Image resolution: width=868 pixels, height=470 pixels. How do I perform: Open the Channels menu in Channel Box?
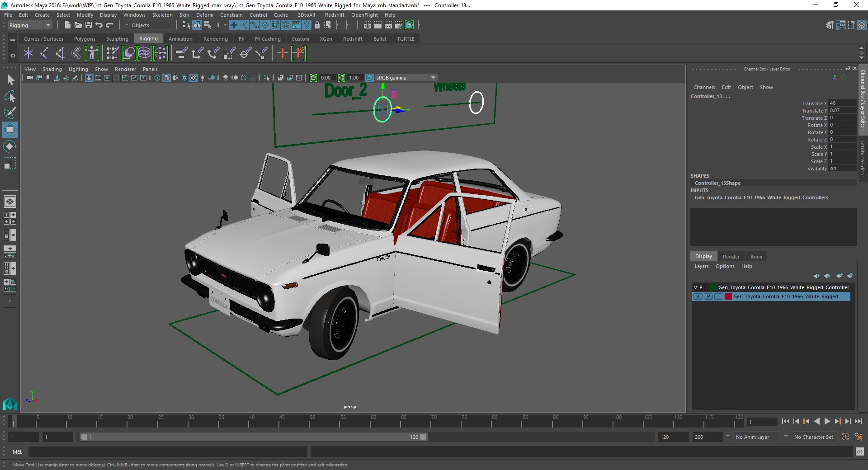click(704, 87)
